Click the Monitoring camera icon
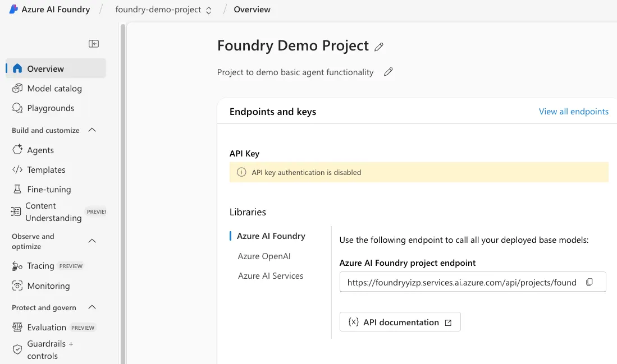The height and width of the screenshot is (364, 617). (x=17, y=286)
